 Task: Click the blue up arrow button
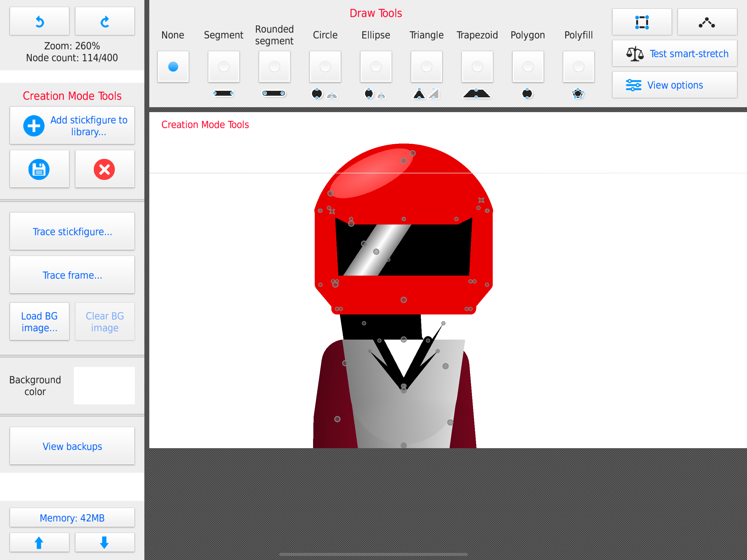39,542
